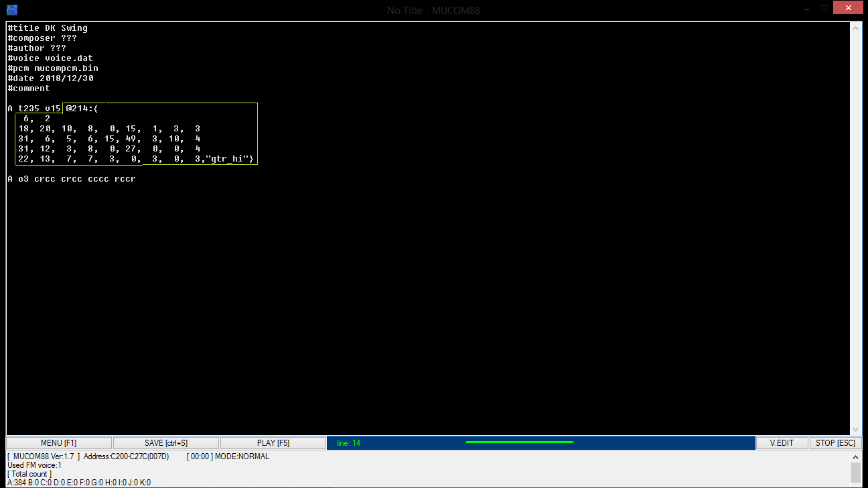This screenshot has width=868, height=488.
Task: Click the MUCOM88 application icon in title bar
Action: point(11,9)
